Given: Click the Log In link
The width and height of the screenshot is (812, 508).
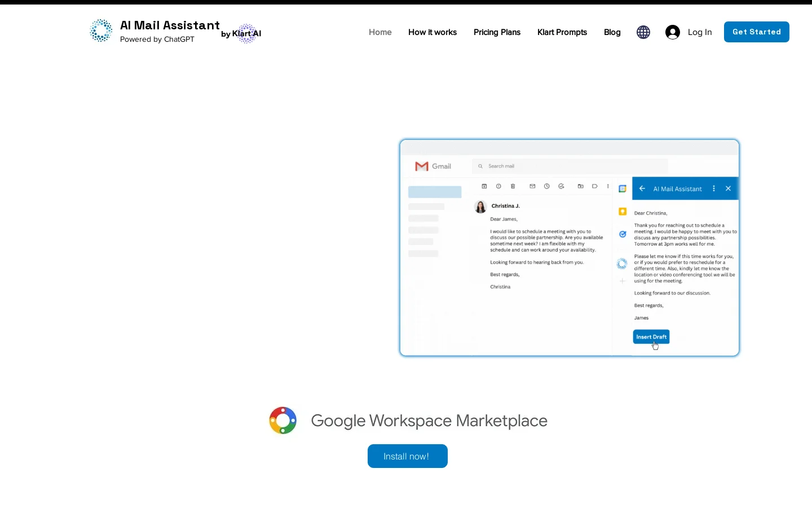Looking at the screenshot, I should click(x=700, y=32).
